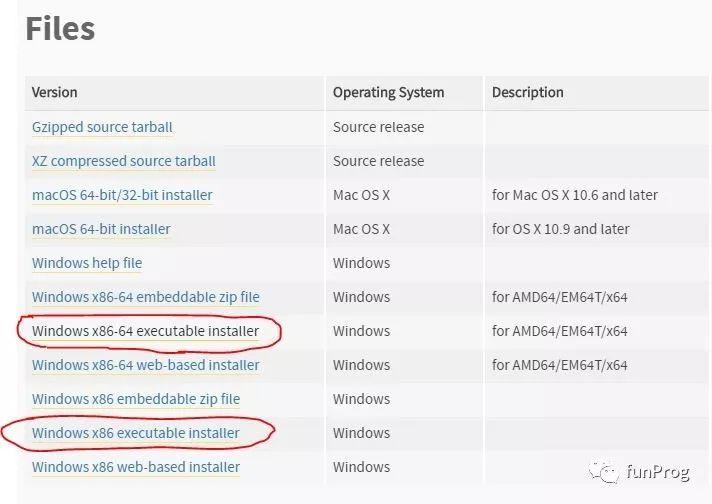Open macOS 64-bit installer link
Screen dimensions: 712x504
101,229
